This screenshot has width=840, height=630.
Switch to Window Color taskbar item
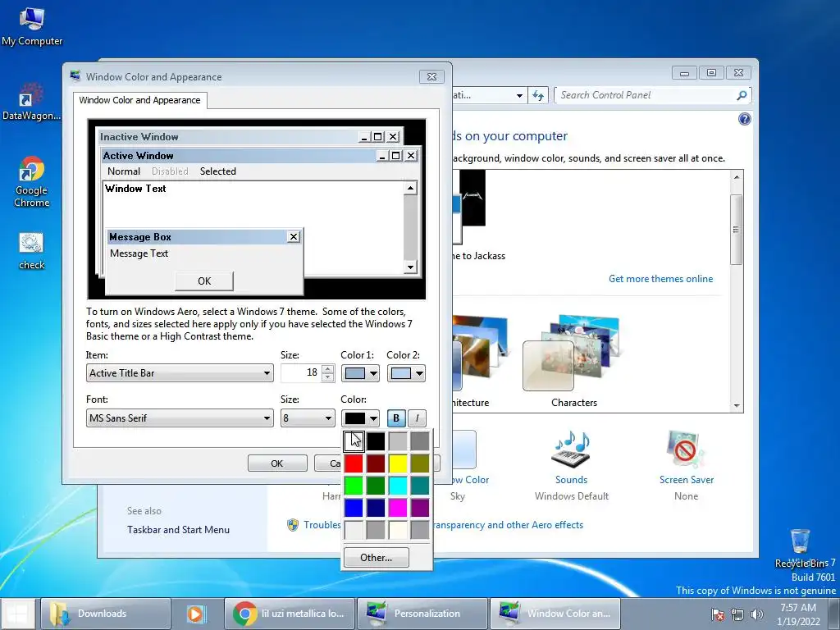click(x=555, y=614)
